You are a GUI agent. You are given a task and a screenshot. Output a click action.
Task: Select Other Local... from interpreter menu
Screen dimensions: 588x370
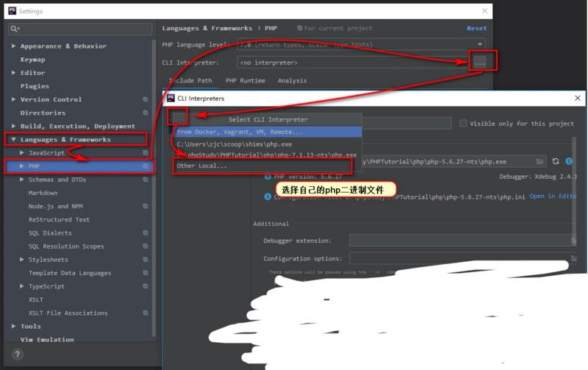click(x=202, y=166)
